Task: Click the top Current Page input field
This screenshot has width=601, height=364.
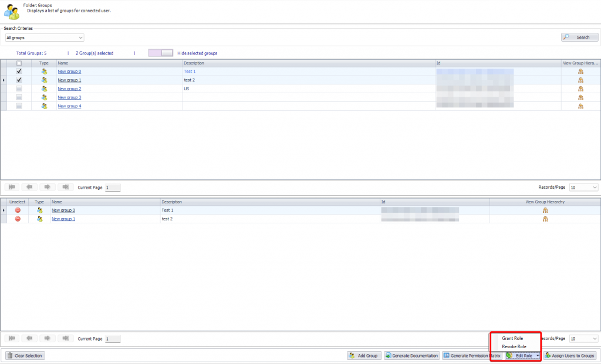Action: pyautogui.click(x=113, y=188)
